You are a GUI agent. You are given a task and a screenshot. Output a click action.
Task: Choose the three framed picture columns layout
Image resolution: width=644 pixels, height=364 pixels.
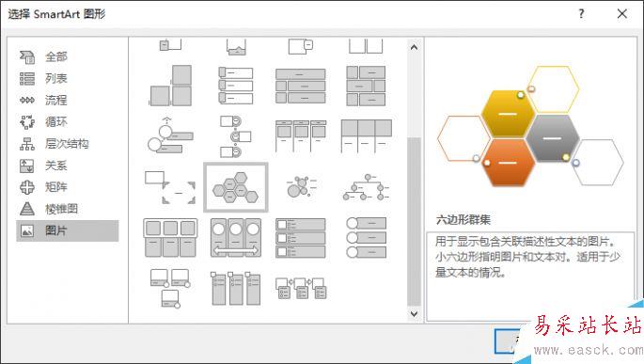301,136
